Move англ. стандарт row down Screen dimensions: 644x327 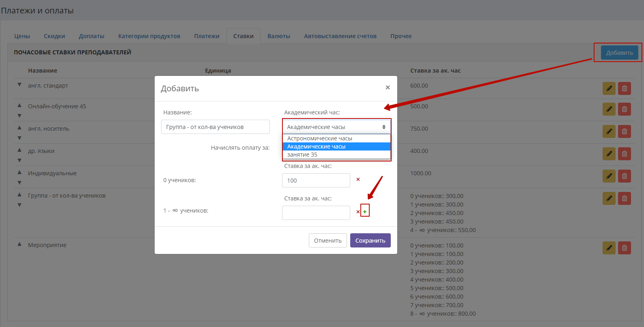pyautogui.click(x=19, y=85)
